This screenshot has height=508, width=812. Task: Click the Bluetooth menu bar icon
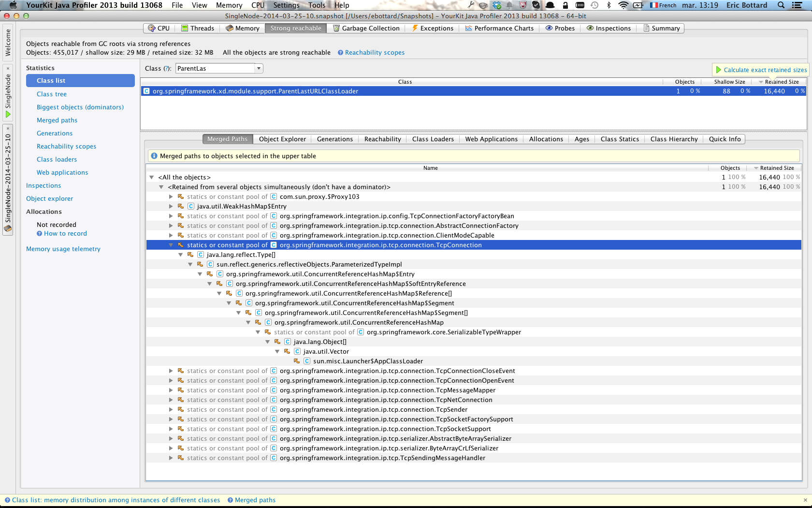(609, 5)
